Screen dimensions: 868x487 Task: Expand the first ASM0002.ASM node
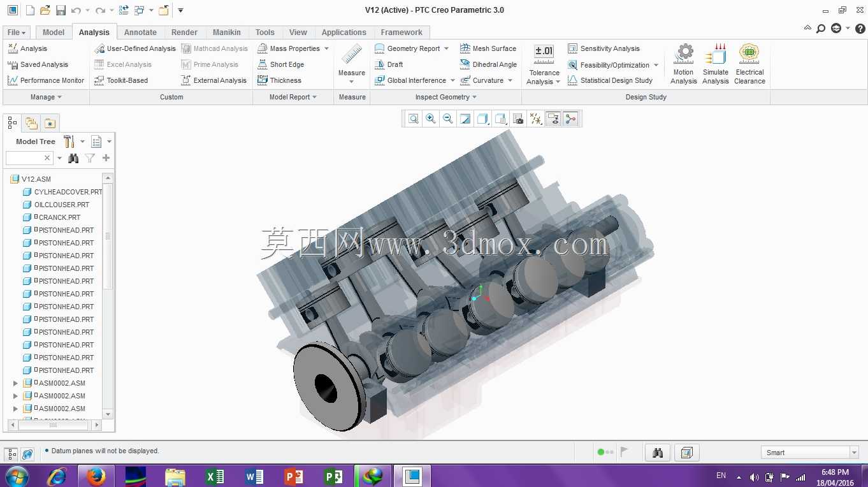pyautogui.click(x=16, y=383)
